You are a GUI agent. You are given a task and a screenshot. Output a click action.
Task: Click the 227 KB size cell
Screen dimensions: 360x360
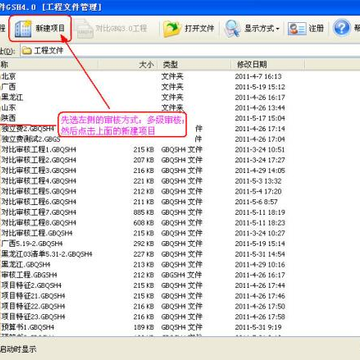(144, 254)
